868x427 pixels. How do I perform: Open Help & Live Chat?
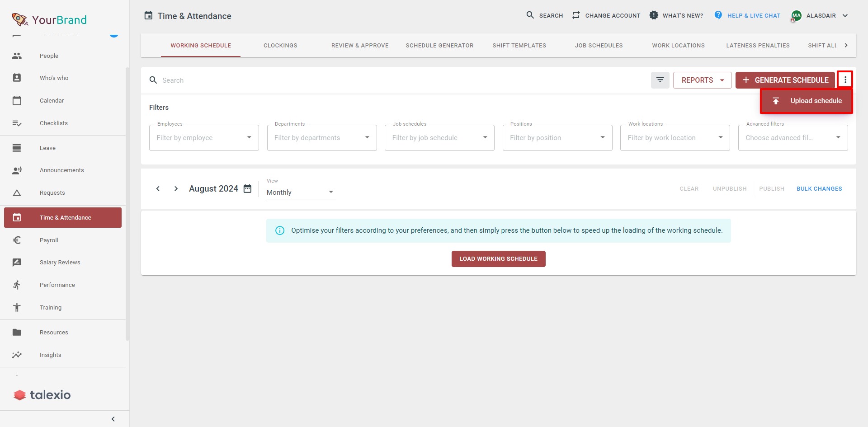tap(747, 15)
